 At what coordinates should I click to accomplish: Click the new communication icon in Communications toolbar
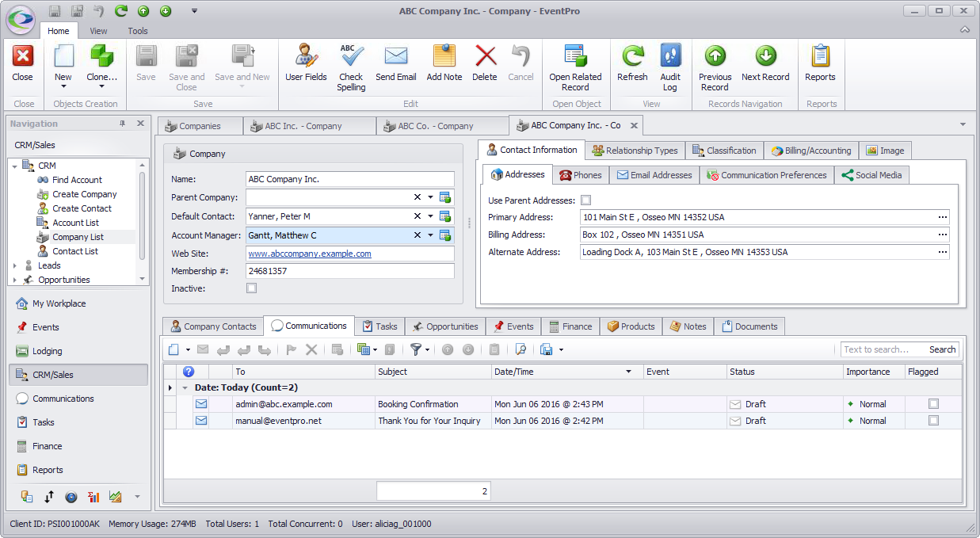[x=174, y=349]
